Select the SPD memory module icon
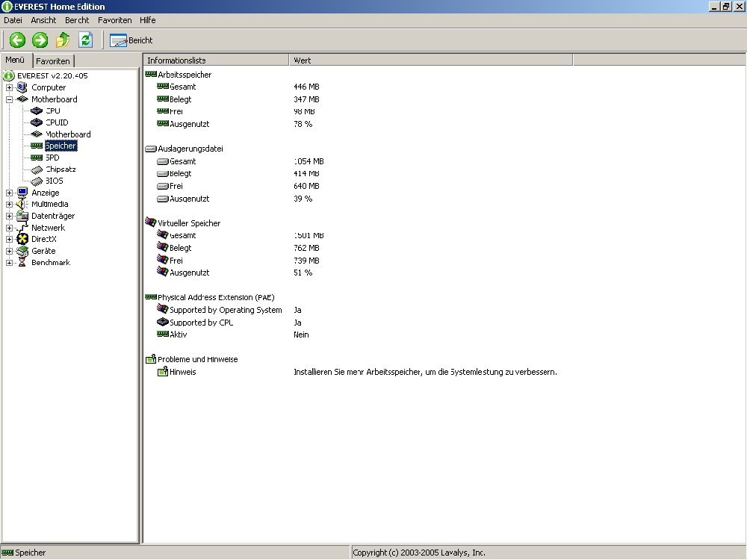747x560 pixels. [x=37, y=158]
